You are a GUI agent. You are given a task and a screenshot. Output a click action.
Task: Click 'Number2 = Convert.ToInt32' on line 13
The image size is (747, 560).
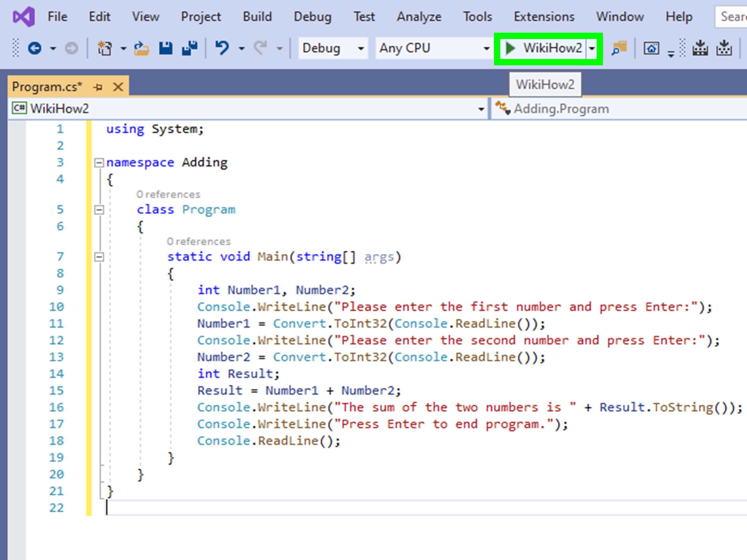(292, 357)
